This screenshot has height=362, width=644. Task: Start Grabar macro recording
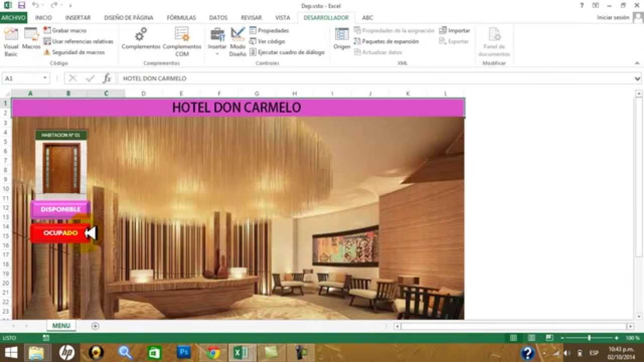coord(65,31)
